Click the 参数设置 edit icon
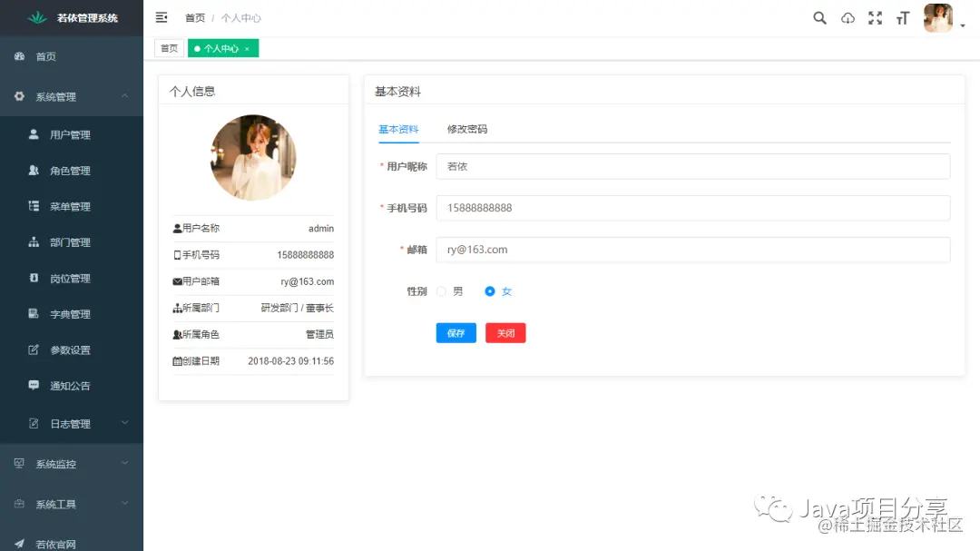Screen dimensions: 980x551 point(34,349)
